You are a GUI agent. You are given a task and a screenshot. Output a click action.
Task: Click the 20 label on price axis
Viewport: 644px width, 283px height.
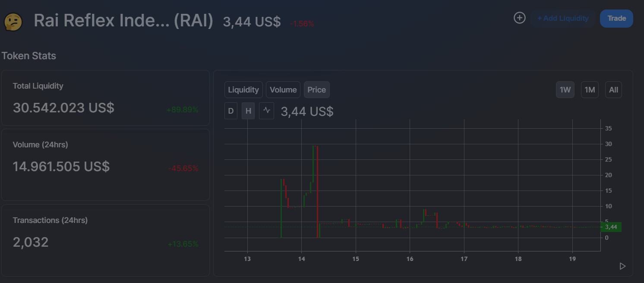pos(608,175)
